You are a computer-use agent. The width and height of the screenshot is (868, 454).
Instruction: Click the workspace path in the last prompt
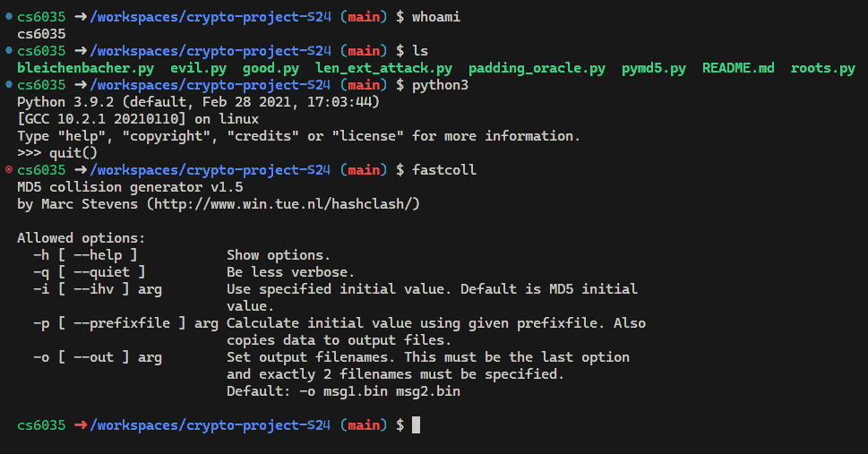coord(211,425)
